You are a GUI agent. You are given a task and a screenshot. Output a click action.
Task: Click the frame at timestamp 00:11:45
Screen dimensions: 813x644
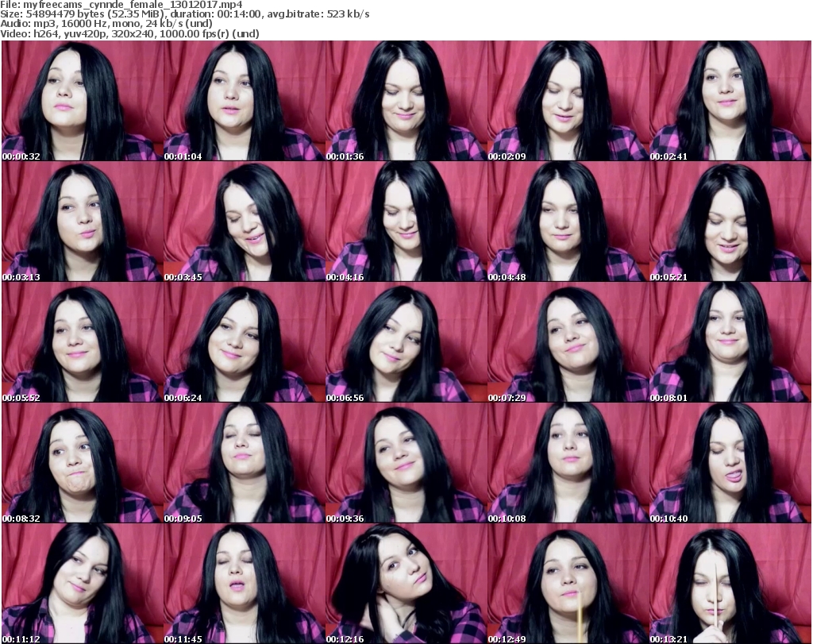click(x=245, y=584)
